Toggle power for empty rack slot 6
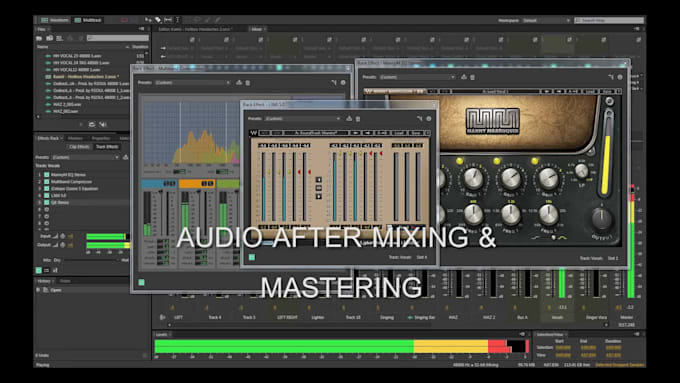The width and height of the screenshot is (680, 383). pos(46,210)
